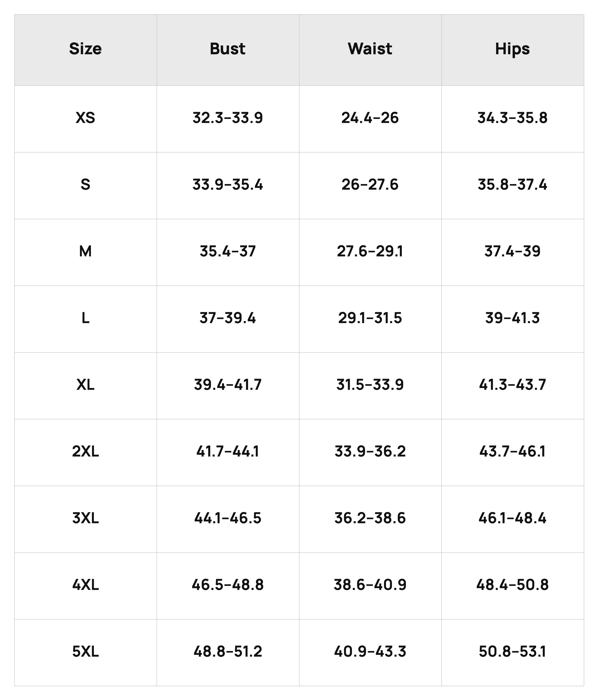Viewport: 598px width, 700px height.
Task: Click the Size column header
Action: point(85,49)
